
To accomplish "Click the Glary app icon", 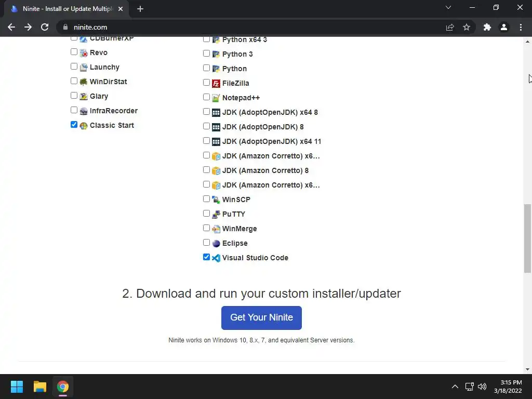I will point(84,97).
